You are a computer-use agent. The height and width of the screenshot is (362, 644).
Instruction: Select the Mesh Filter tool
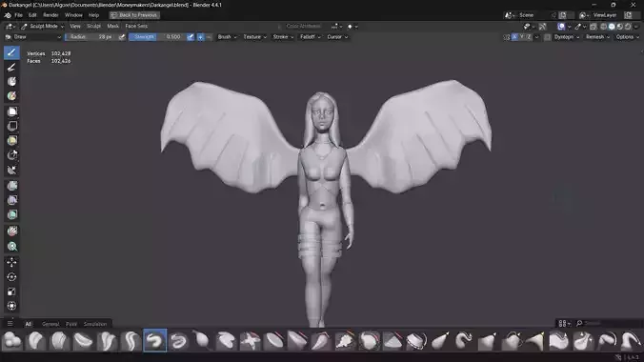point(11,186)
